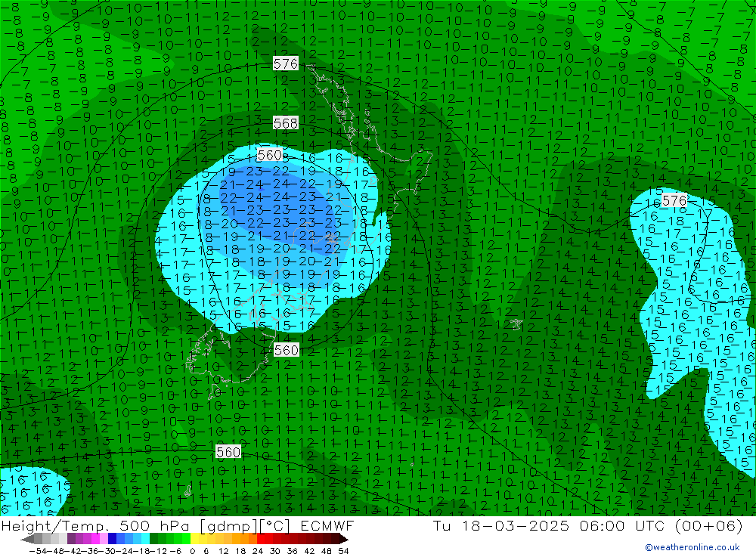Select the red color swatch labeled 24
This screenshot has width=756, height=554.
[264, 539]
